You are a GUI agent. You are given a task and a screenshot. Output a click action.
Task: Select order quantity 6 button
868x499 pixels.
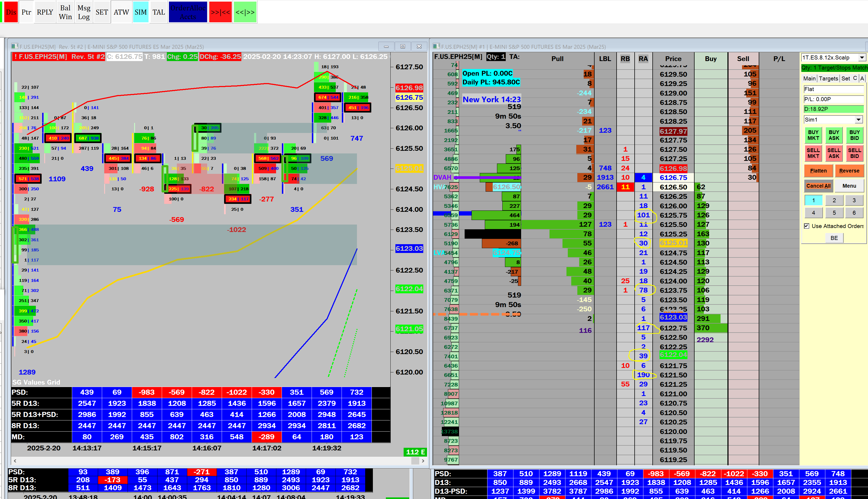854,213
